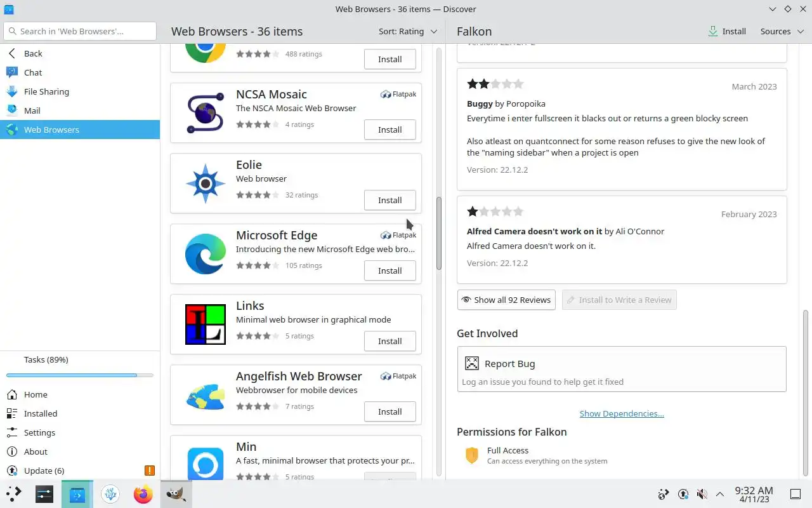
Task: Click the Chat category icon in sidebar
Action: point(11,72)
